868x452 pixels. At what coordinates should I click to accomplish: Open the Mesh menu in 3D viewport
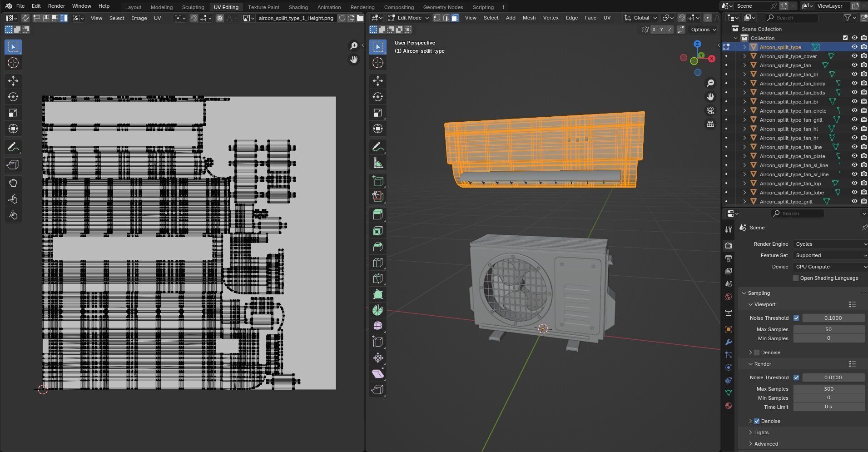pos(529,18)
